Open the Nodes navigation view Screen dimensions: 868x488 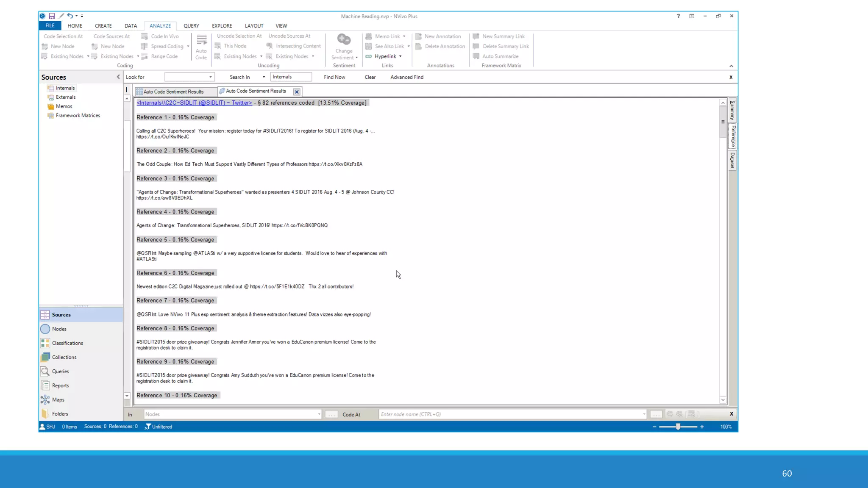pos(59,329)
